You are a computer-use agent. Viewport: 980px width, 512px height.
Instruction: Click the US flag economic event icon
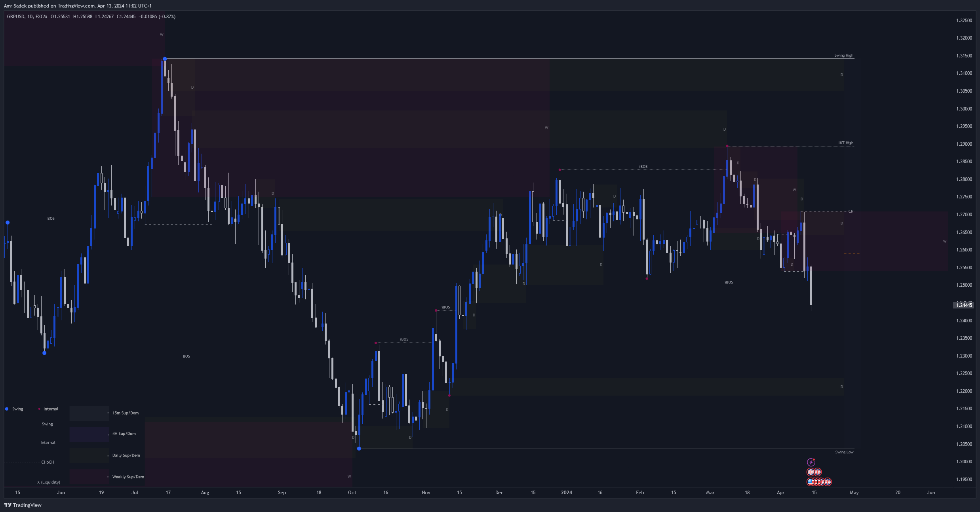click(x=811, y=482)
